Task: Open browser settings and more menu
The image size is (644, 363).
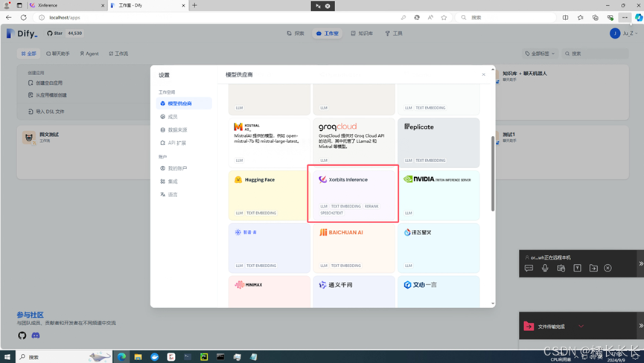Action: [625, 17]
